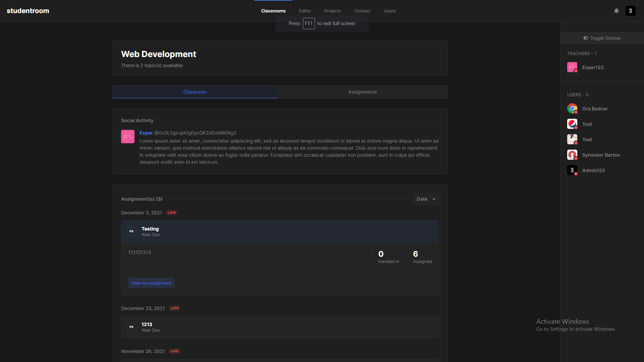Switch to the Assignments tab
644x362 pixels.
coord(362,92)
